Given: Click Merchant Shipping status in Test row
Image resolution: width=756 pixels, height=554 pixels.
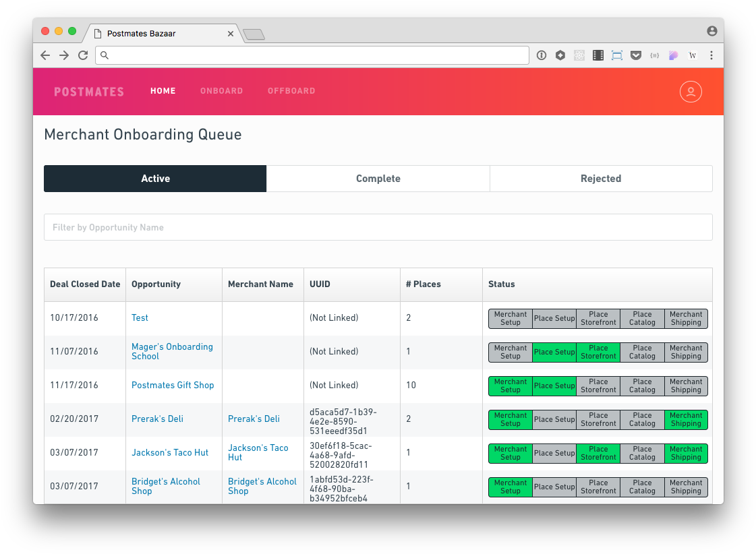Looking at the screenshot, I should 686,319.
